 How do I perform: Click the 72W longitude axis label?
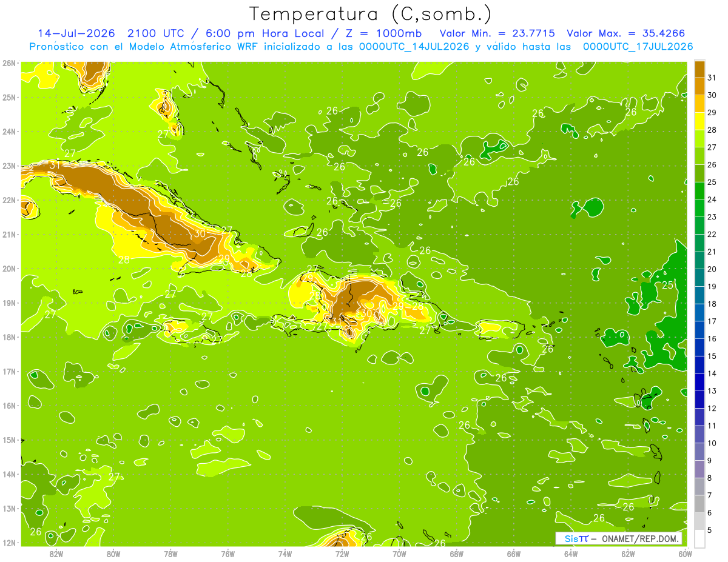342,554
